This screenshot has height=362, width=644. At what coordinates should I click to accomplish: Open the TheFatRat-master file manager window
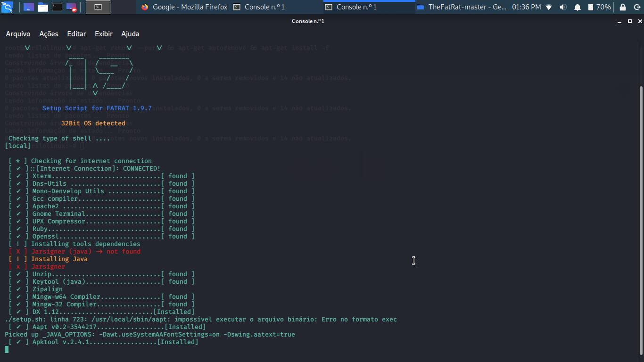pos(462,7)
